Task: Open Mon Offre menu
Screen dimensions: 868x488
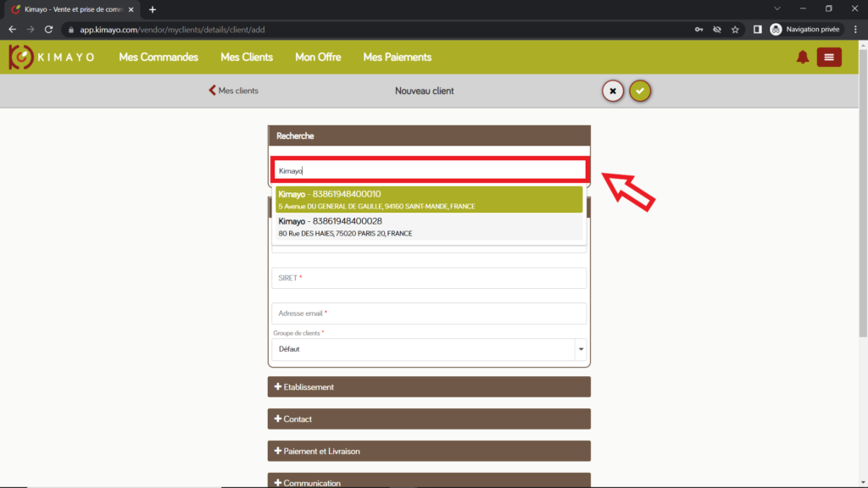Action: 318,57
